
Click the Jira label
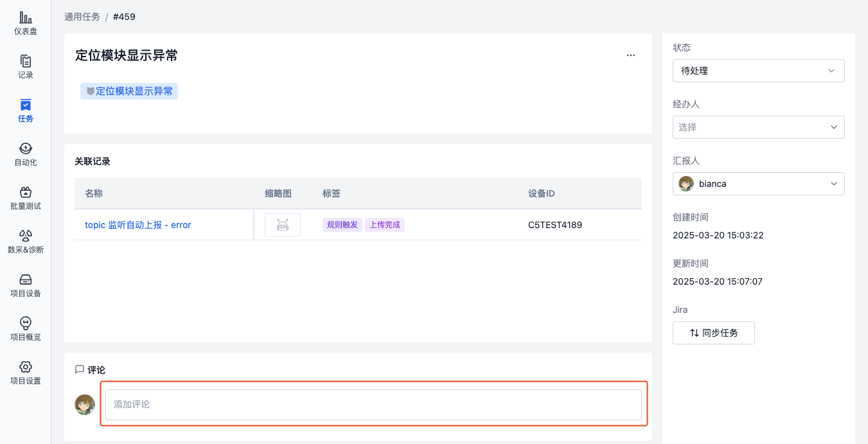pyautogui.click(x=680, y=310)
